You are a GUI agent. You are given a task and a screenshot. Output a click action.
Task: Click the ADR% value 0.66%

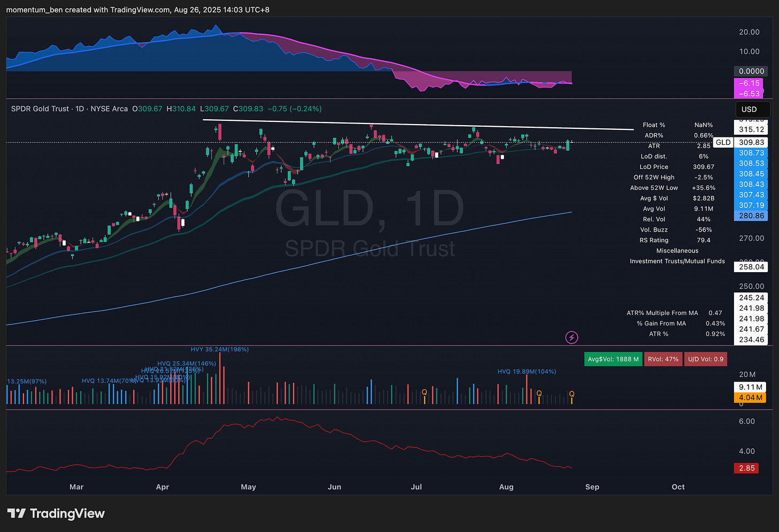[704, 136]
